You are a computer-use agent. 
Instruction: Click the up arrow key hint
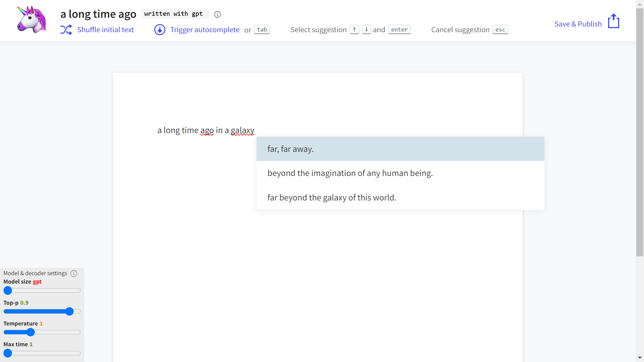(x=354, y=29)
